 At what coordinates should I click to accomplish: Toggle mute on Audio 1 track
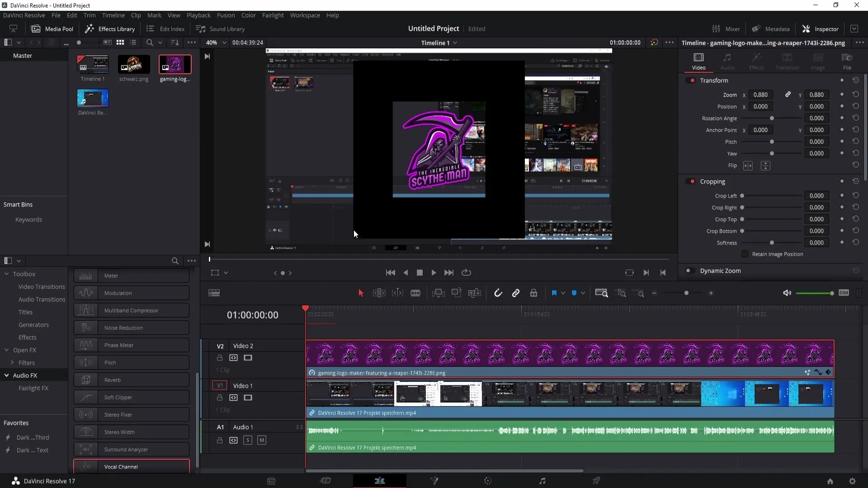pos(261,440)
